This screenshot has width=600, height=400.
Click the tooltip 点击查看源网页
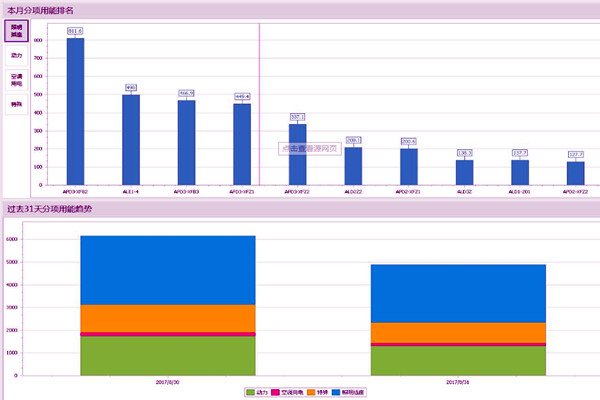[309, 147]
